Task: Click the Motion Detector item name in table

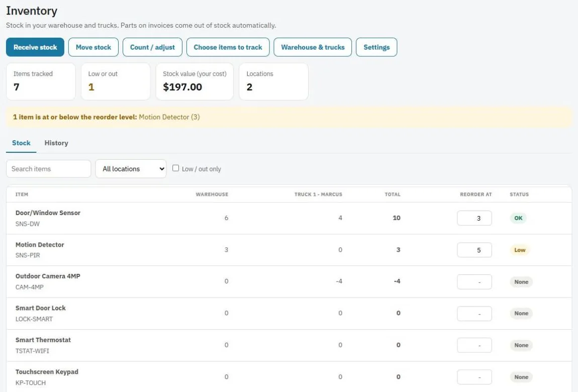Action: 40,245
